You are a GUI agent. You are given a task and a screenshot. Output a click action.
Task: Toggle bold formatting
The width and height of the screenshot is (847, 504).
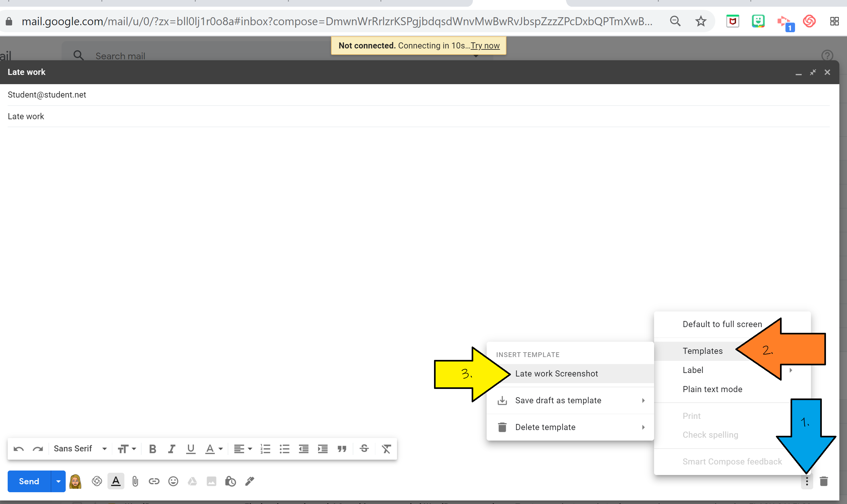(152, 448)
